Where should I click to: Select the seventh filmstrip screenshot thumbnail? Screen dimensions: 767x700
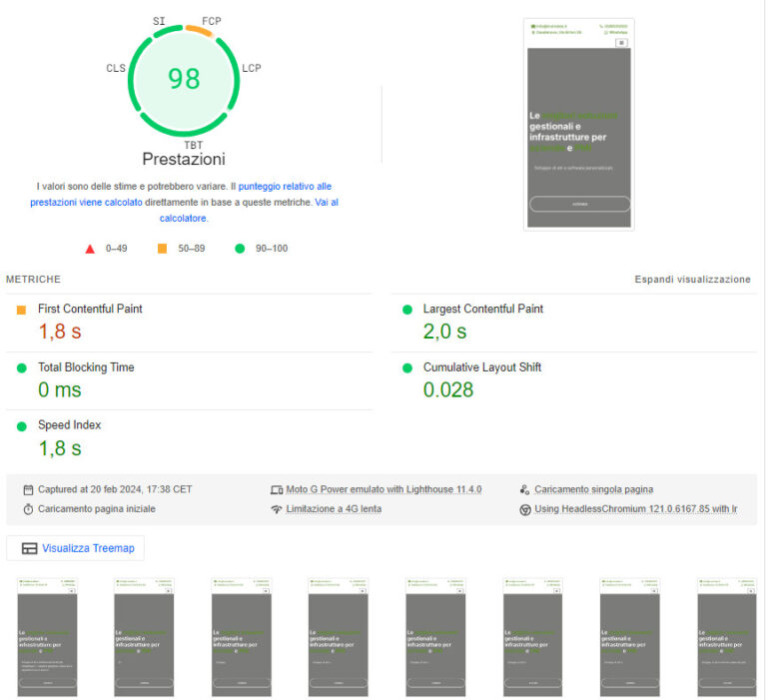point(629,637)
